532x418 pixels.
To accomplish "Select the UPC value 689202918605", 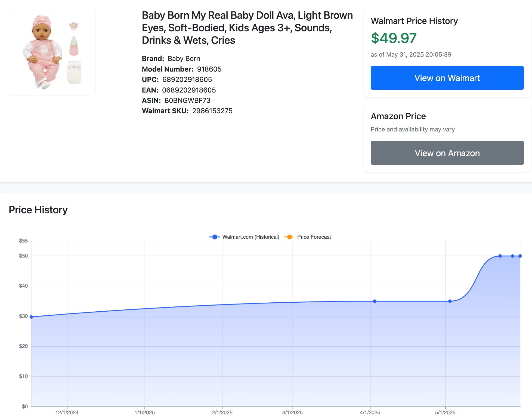I will coord(187,79).
